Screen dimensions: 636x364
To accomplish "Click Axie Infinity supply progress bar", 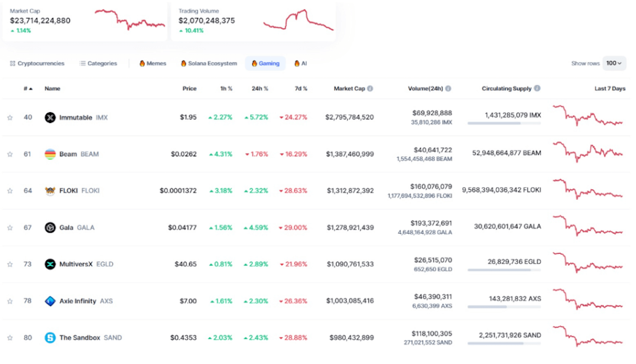I will click(504, 307).
